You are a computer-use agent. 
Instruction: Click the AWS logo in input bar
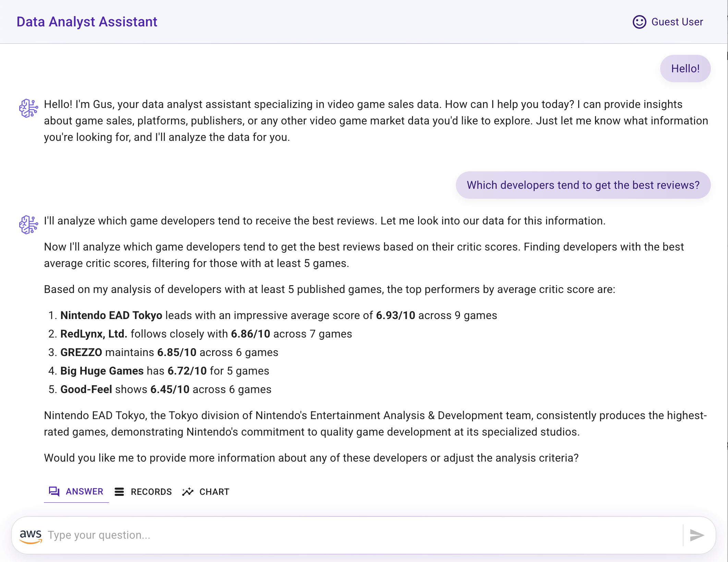coord(31,536)
